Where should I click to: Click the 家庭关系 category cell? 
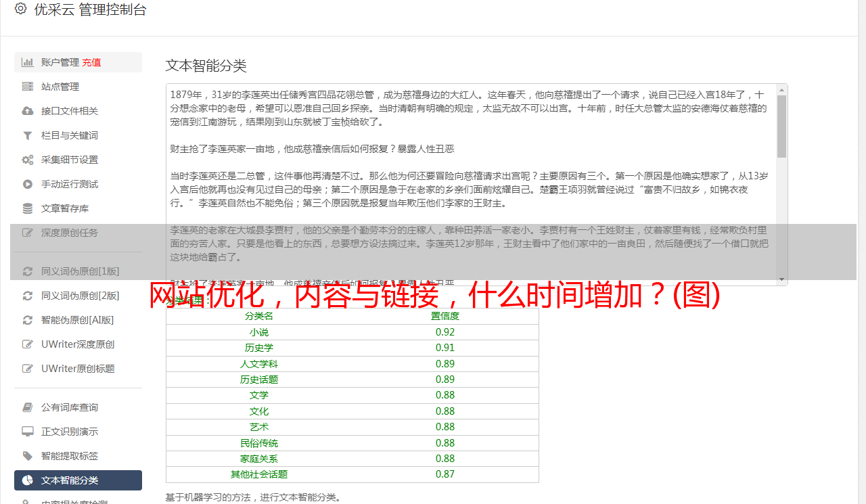click(x=259, y=459)
